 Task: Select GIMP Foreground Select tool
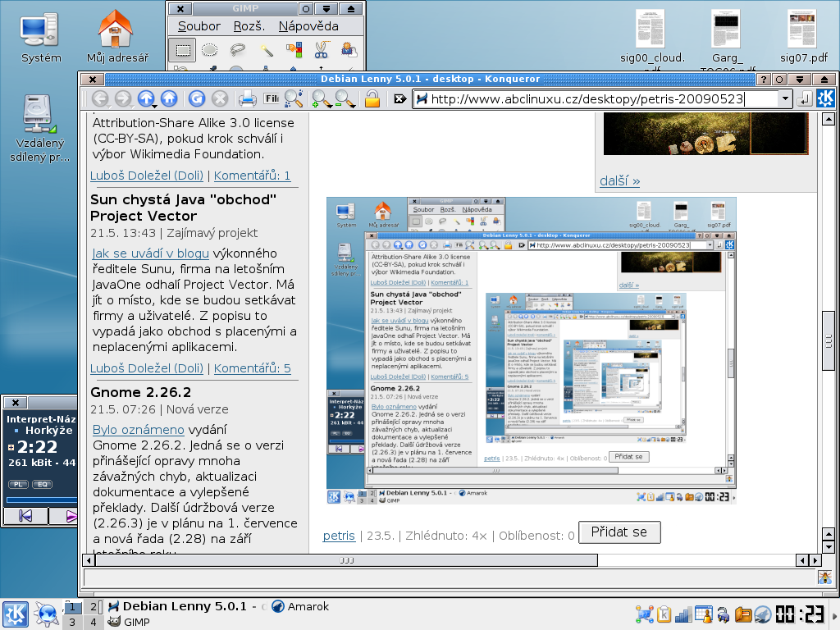349,50
